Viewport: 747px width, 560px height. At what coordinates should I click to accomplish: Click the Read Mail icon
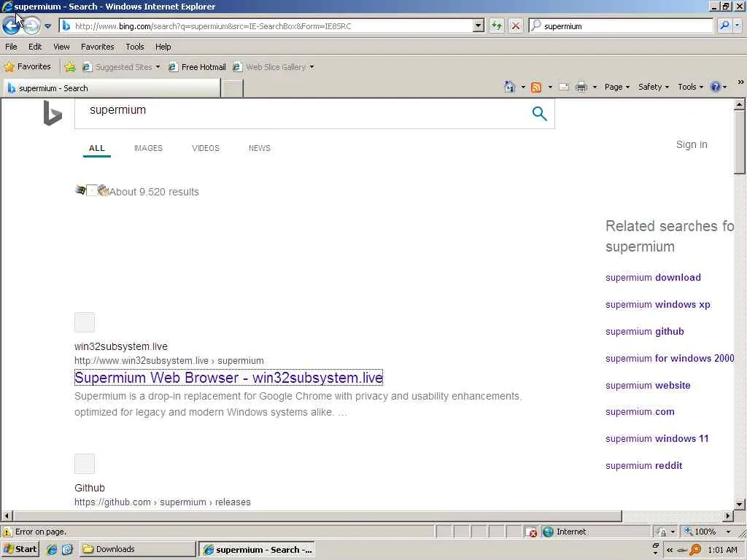pyautogui.click(x=564, y=87)
